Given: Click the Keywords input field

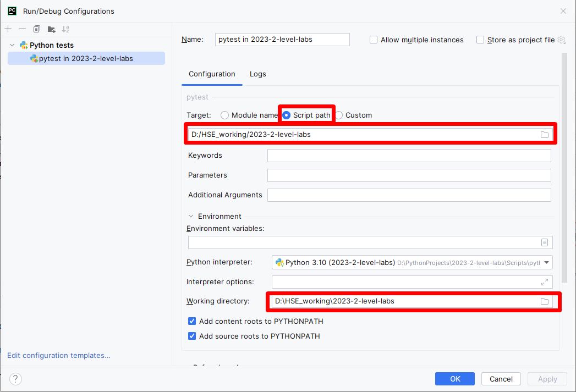Looking at the screenshot, I should 409,156.
